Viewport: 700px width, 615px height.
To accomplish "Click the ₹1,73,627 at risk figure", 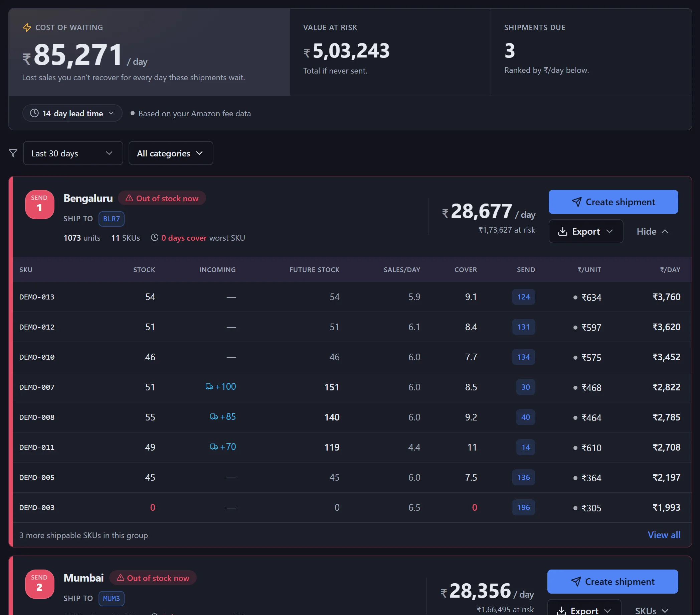I will pyautogui.click(x=507, y=230).
